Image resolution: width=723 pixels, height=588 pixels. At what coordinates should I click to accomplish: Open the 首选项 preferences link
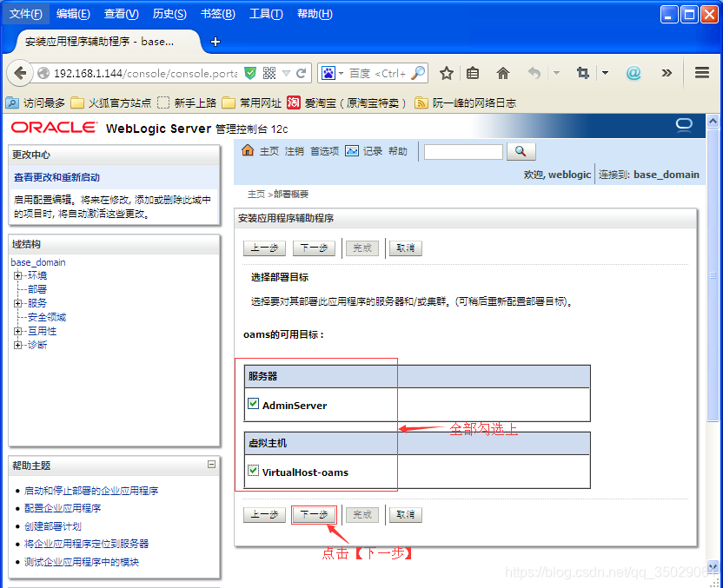point(324,151)
